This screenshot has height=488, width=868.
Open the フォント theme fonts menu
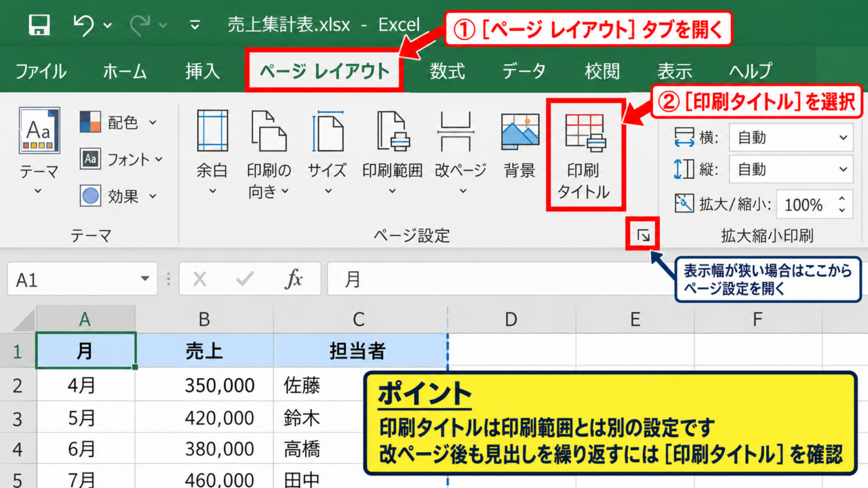coord(121,159)
